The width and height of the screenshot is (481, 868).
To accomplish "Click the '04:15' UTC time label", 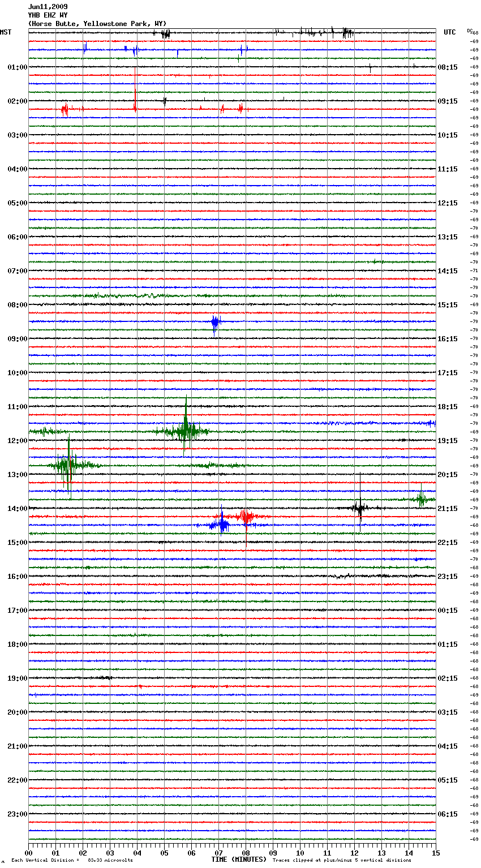I will pyautogui.click(x=448, y=746).
